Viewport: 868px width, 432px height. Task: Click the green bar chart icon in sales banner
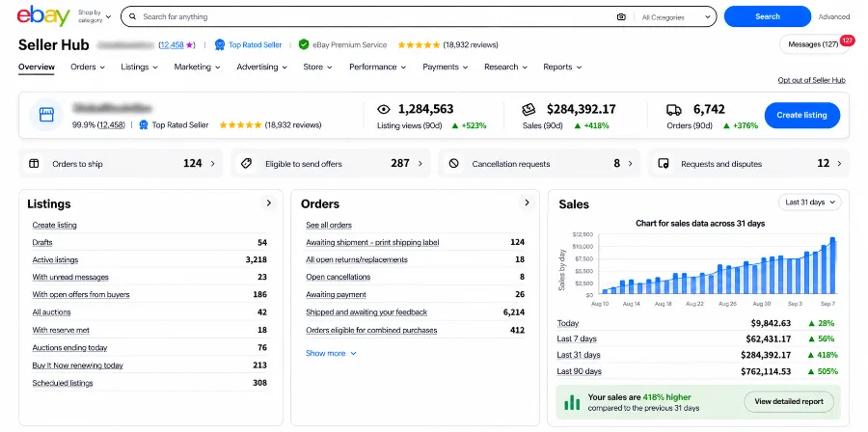pos(572,402)
